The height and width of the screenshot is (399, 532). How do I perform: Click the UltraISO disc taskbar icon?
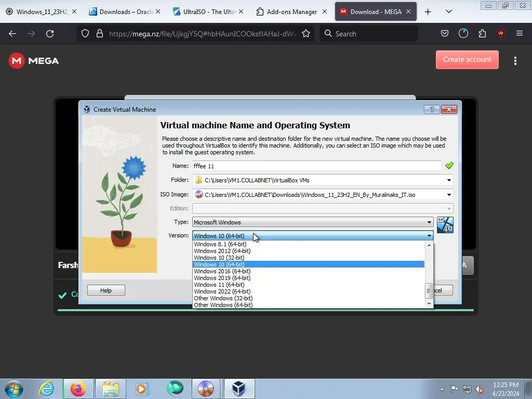pos(206,389)
